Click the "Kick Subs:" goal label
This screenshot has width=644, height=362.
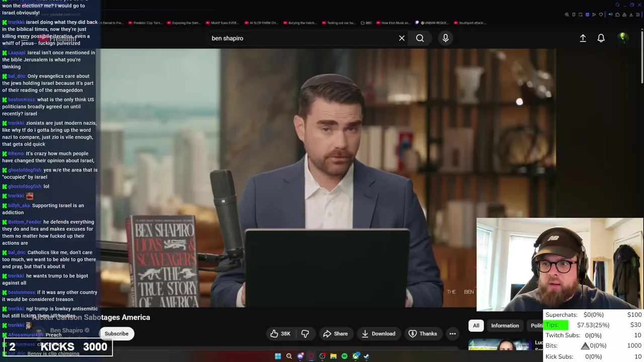coord(559,356)
